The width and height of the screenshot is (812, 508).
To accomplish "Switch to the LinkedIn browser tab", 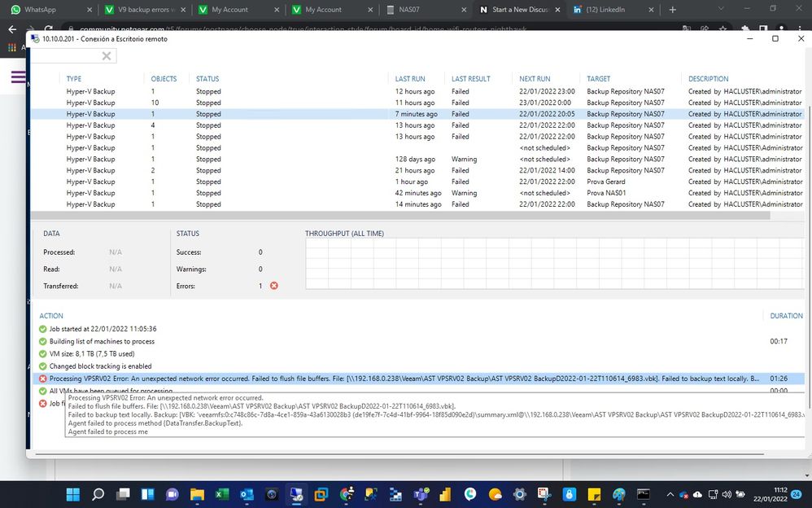I will (x=613, y=10).
